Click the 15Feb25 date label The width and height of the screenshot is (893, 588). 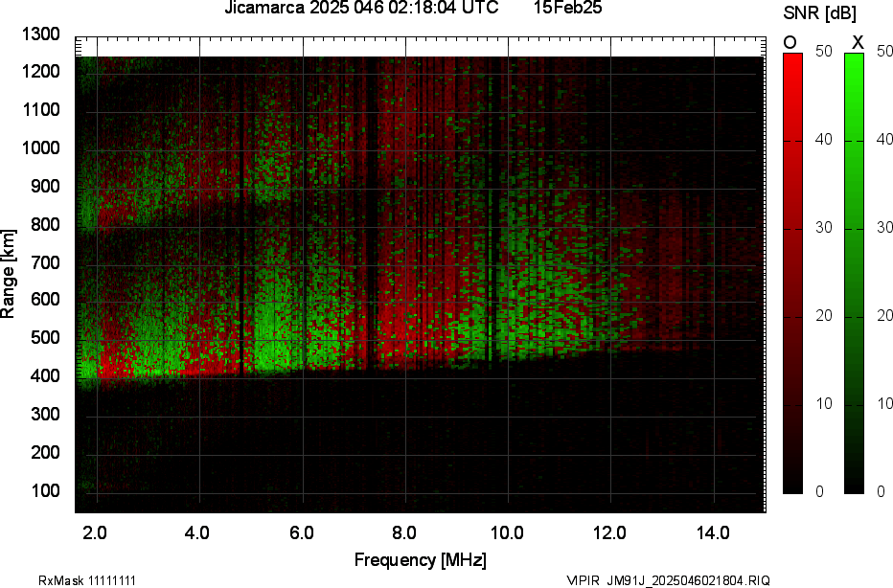click(567, 8)
